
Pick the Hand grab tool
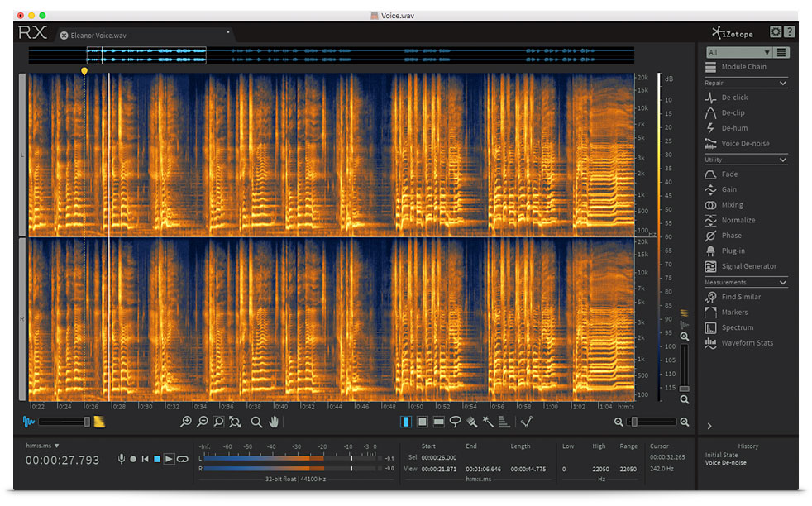click(274, 422)
